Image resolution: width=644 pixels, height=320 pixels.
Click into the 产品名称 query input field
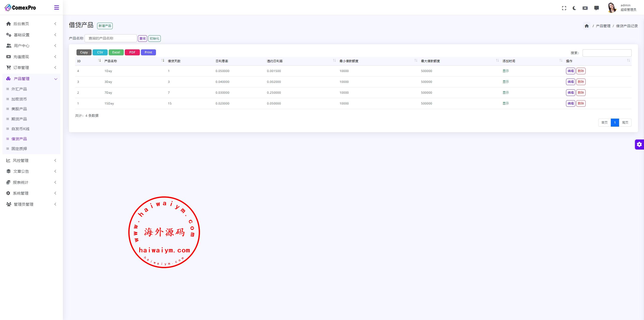pyautogui.click(x=111, y=38)
